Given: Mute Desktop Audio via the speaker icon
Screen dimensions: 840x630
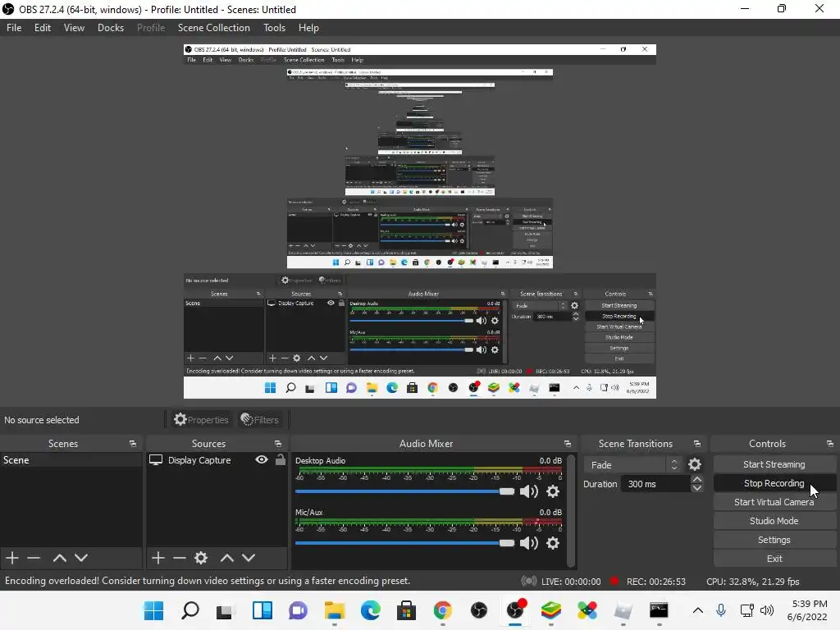Looking at the screenshot, I should [x=529, y=491].
